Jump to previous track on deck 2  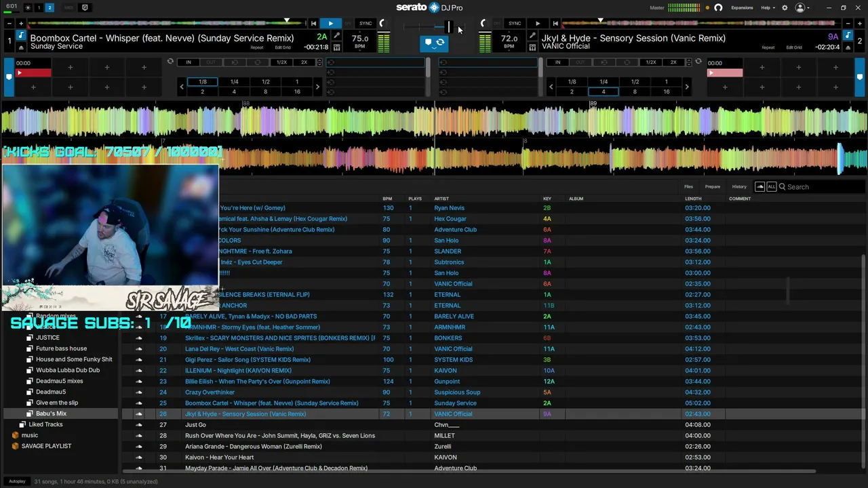(x=555, y=24)
